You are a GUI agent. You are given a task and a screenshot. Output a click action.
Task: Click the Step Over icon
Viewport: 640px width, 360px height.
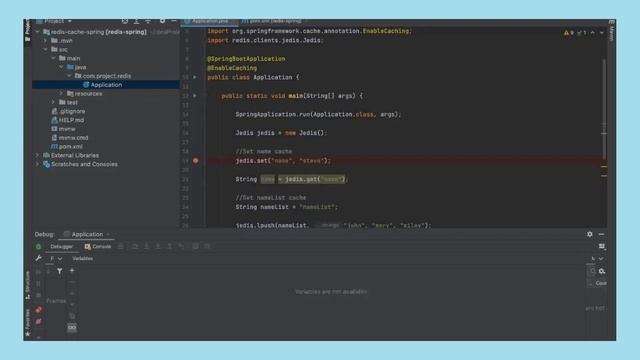tap(135, 247)
